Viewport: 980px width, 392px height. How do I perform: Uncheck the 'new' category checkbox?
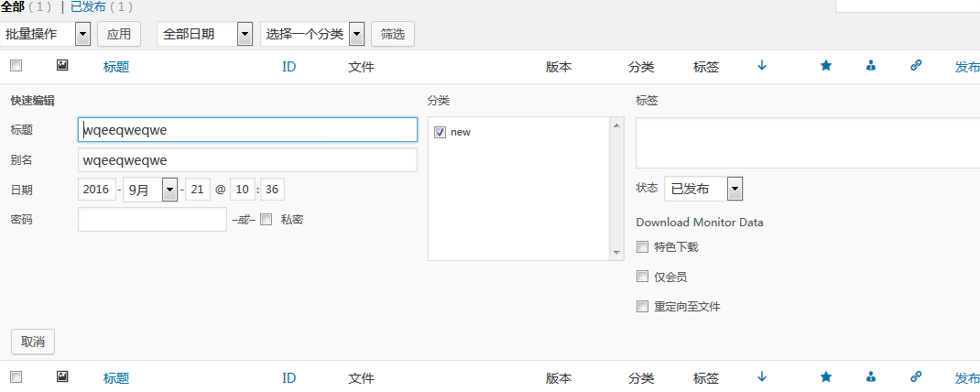440,132
